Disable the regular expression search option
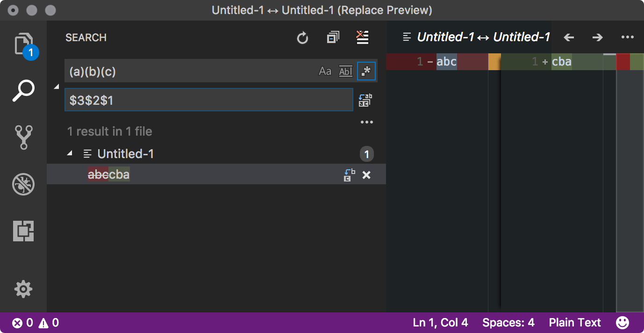 (366, 71)
